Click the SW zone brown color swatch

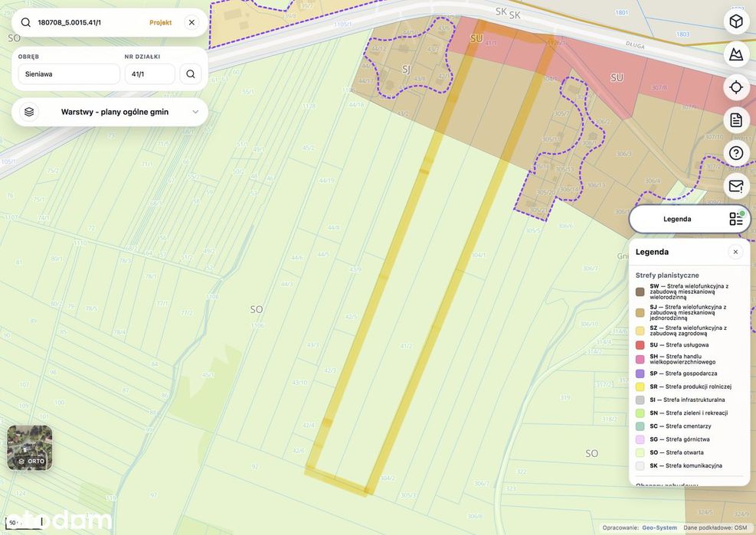(640, 292)
